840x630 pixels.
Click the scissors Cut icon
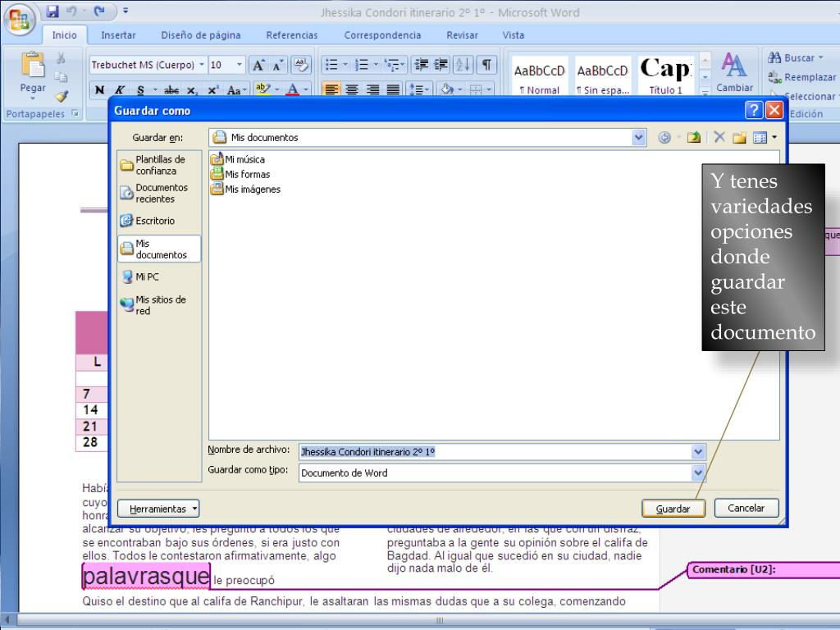(x=61, y=57)
